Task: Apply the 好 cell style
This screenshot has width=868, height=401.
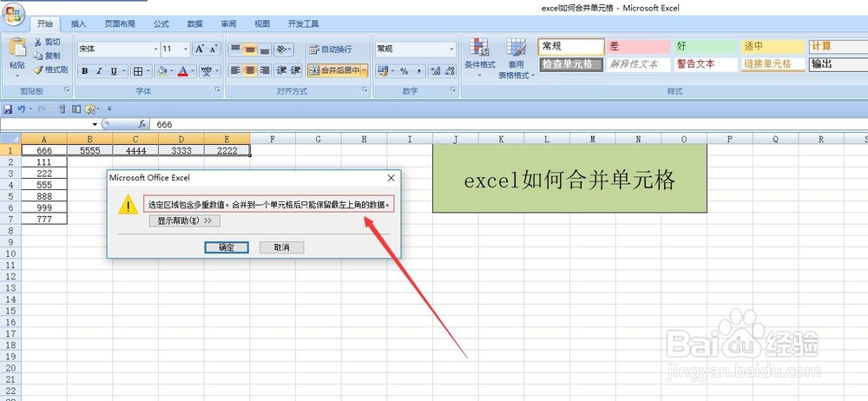Action: pos(707,47)
